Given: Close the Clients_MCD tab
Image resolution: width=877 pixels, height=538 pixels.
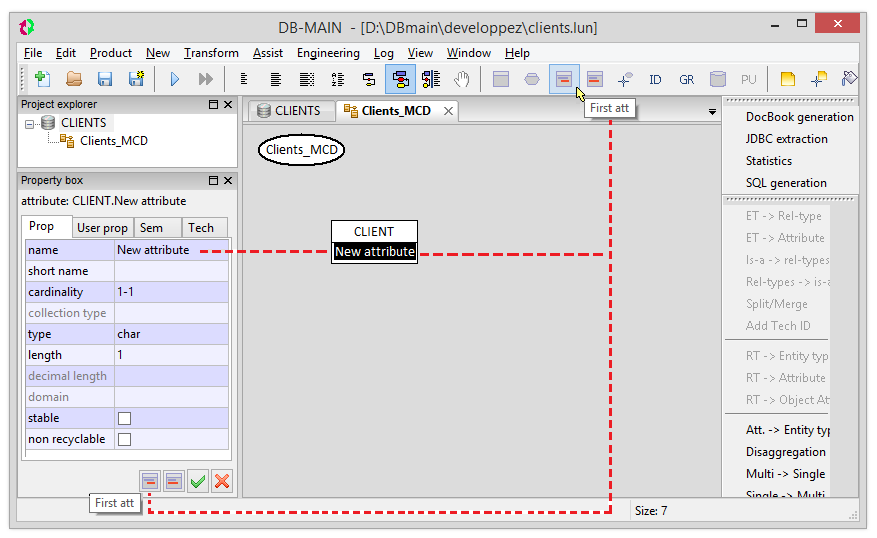Looking at the screenshot, I should [x=448, y=111].
